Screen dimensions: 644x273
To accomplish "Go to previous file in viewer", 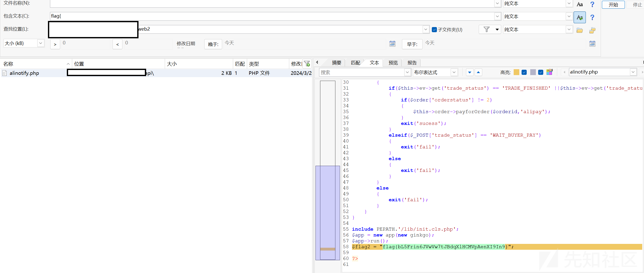I will [564, 72].
